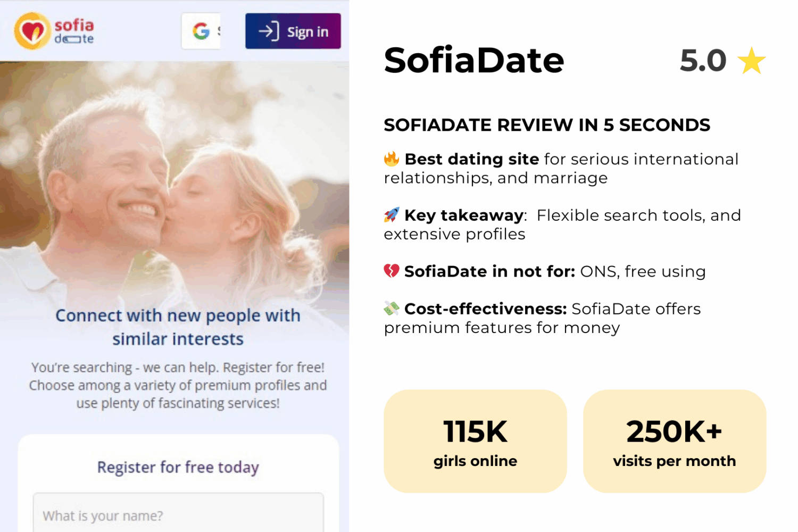Focus the "What is your name?" field

pos(178,515)
